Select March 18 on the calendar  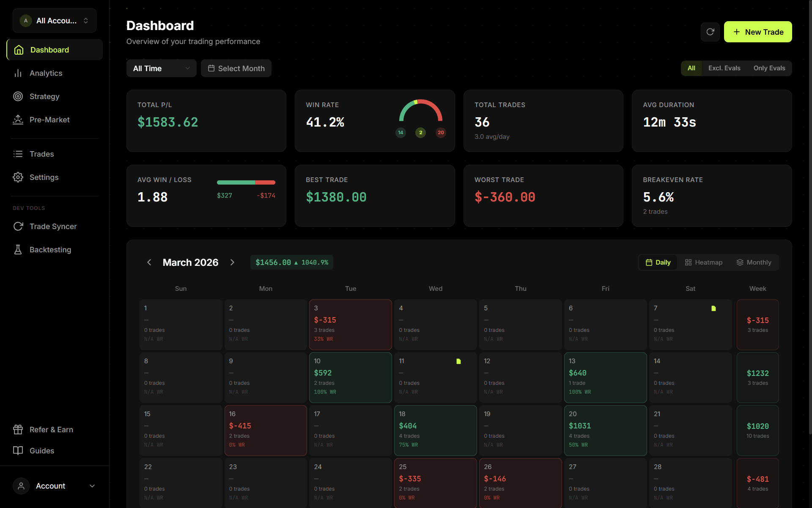pyautogui.click(x=435, y=430)
